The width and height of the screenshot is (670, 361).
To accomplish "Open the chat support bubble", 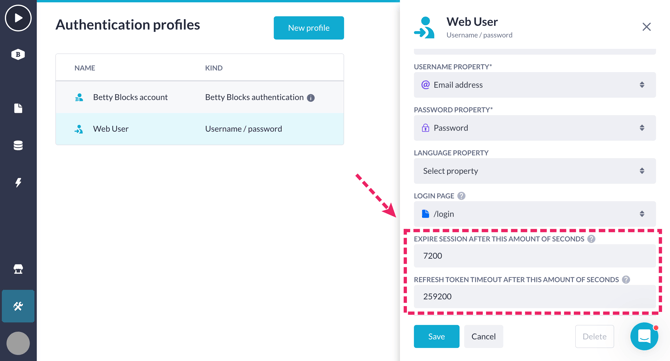I will (644, 336).
